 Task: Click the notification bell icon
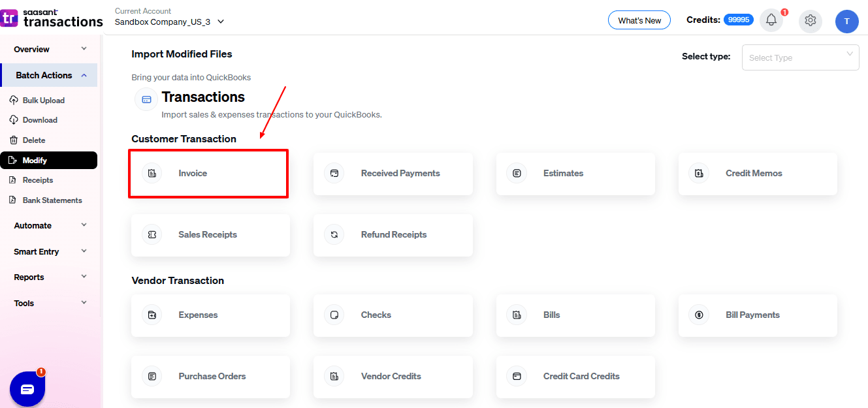pos(771,20)
